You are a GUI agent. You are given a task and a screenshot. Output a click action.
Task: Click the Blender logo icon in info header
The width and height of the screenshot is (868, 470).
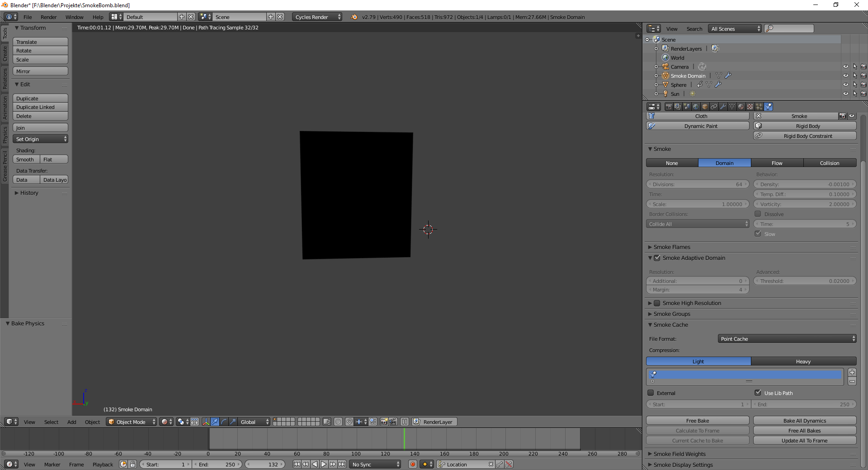[x=354, y=17]
